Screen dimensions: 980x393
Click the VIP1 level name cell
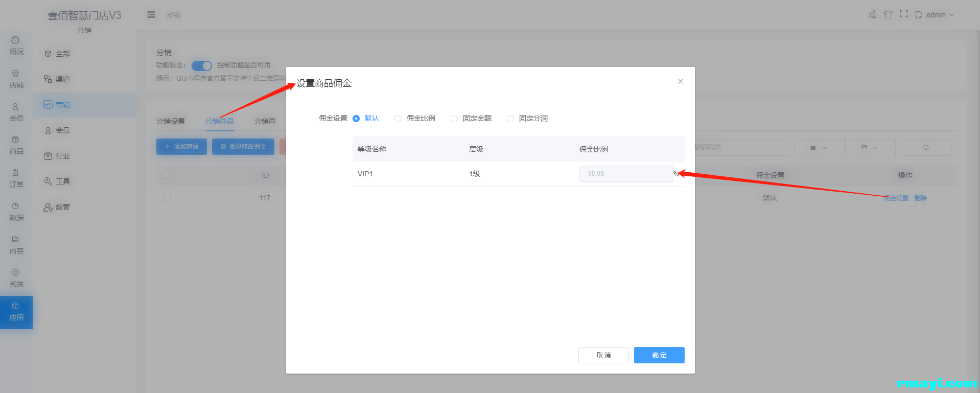click(365, 174)
